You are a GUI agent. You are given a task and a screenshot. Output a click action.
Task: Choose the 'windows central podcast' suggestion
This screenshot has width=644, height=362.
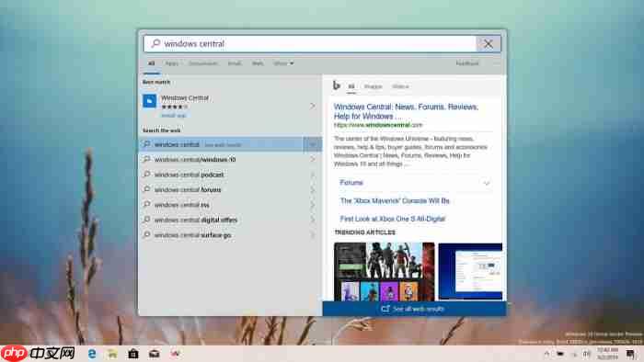coord(222,175)
